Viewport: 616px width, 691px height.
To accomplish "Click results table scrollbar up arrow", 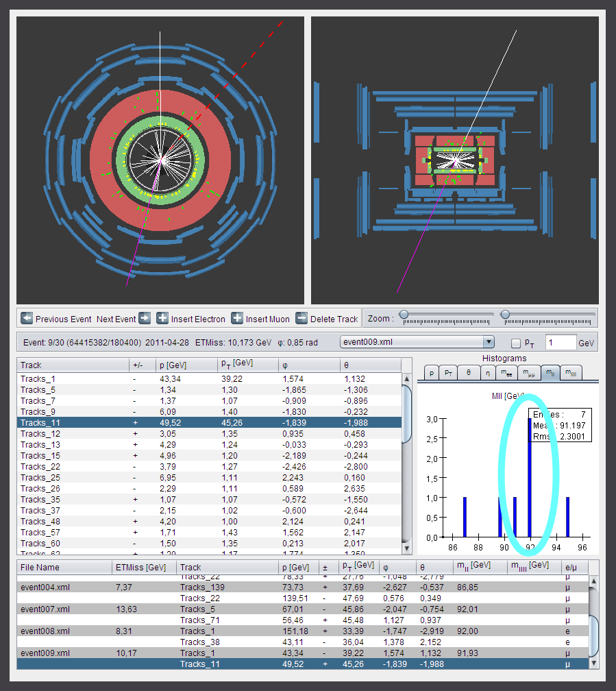I will click(x=593, y=581).
